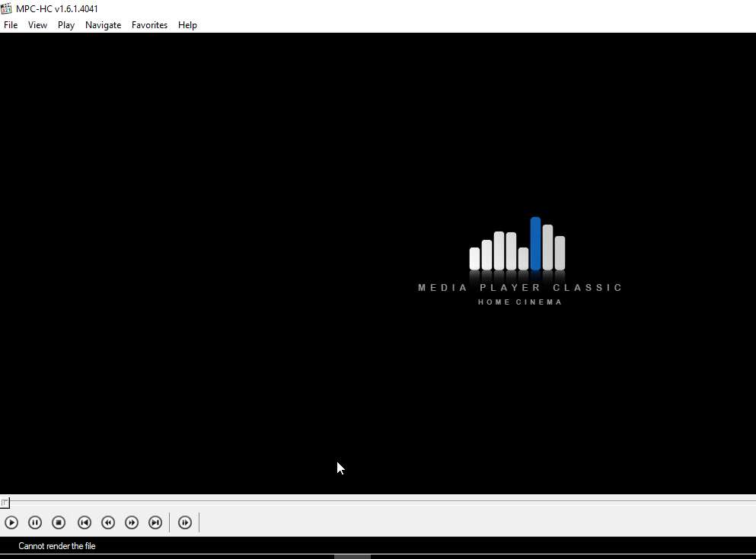Click the fast-forward (increase speed) button
This screenshot has height=559, width=756.
132,522
